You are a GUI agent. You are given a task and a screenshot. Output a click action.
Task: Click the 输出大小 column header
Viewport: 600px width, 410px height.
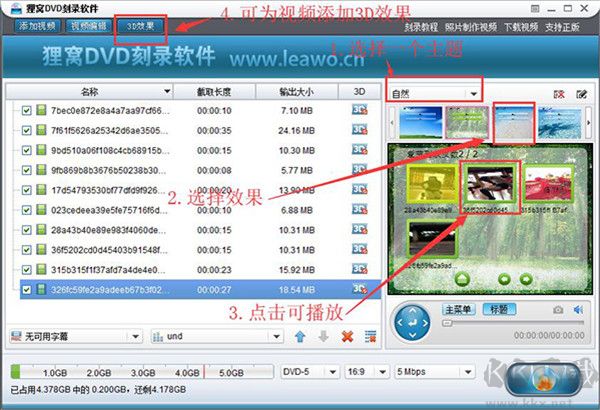(297, 91)
